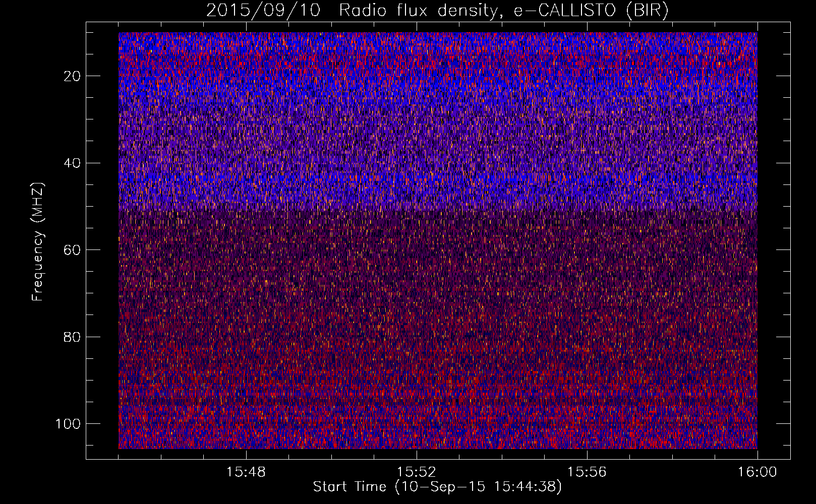Click the 60 MHz frequency tick label
Viewport: 816px width, 504px height.
pyautogui.click(x=73, y=250)
